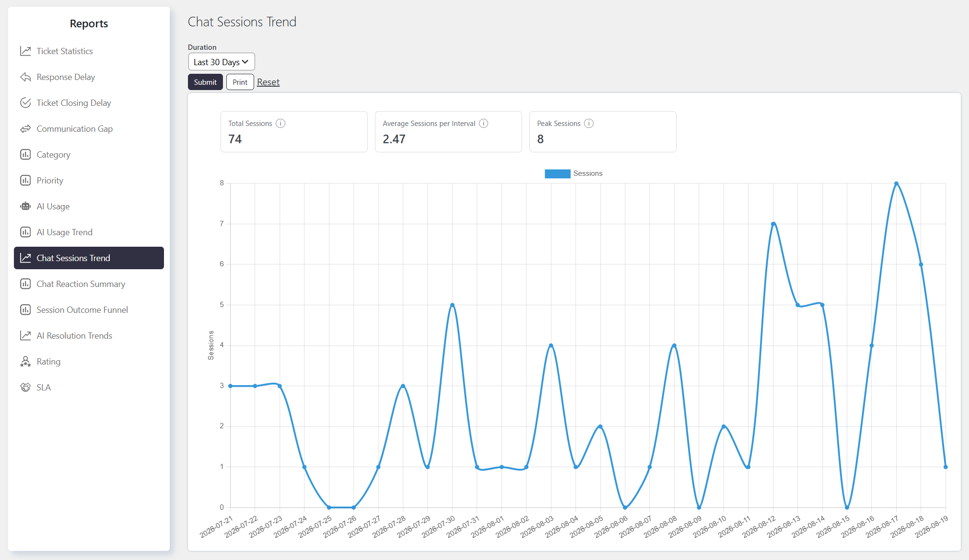The width and height of the screenshot is (969, 560).
Task: Click info icon beside Total Sessions
Action: (x=281, y=124)
